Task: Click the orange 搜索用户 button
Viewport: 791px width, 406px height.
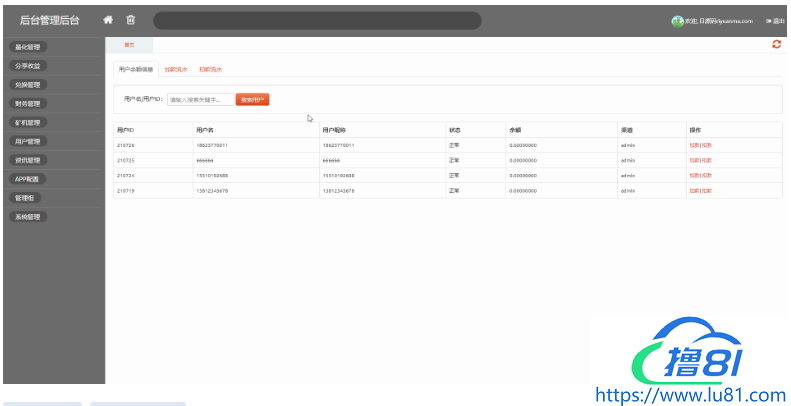Action: tap(253, 99)
